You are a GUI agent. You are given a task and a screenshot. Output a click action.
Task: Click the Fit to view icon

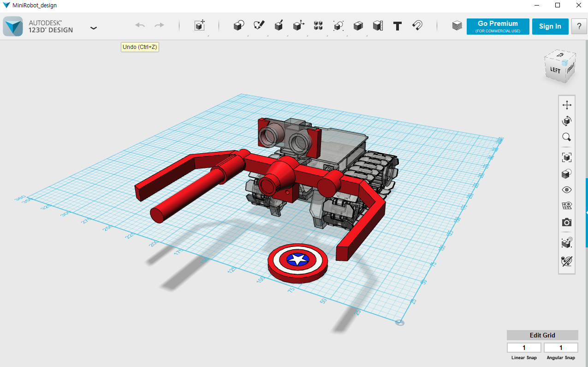coord(567,157)
